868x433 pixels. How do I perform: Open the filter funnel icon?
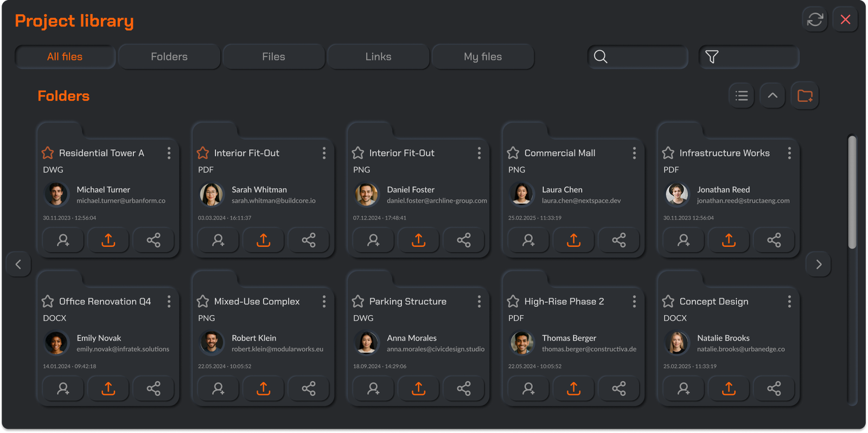(x=712, y=56)
